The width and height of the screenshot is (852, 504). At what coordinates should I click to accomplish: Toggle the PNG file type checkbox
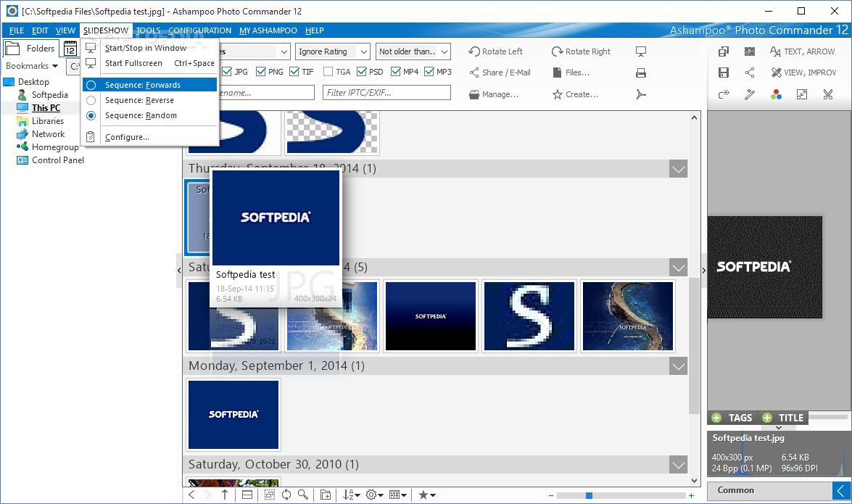(261, 72)
